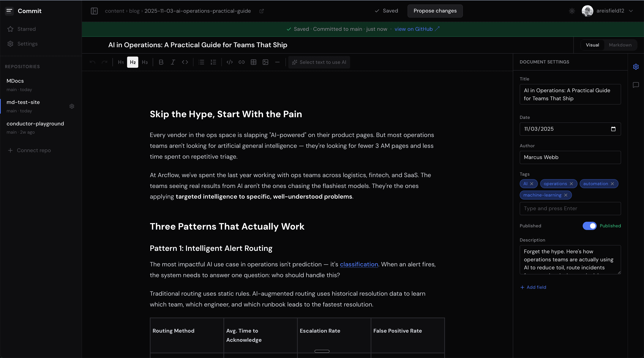Image resolution: width=644 pixels, height=358 pixels.
Task: Toggle bold formatting in toolbar
Action: 161,62
